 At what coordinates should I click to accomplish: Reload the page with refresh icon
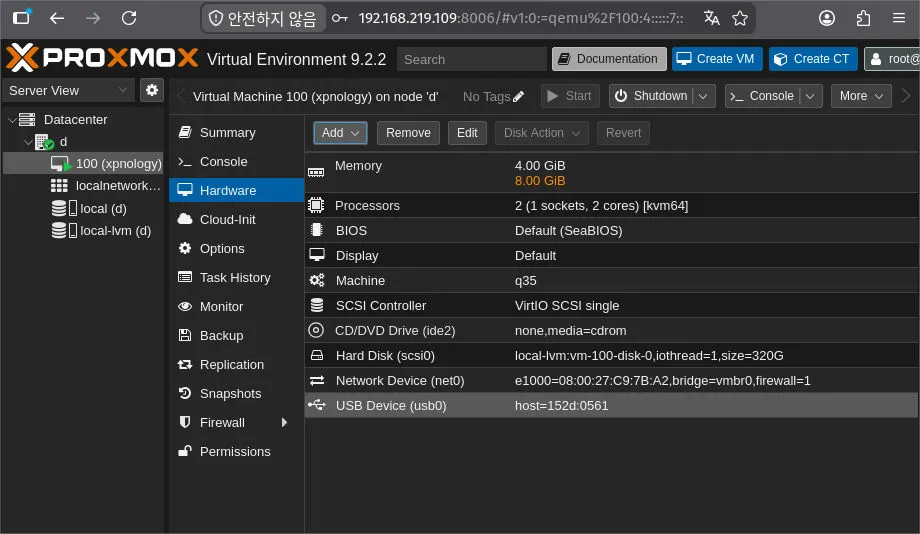[x=129, y=18]
